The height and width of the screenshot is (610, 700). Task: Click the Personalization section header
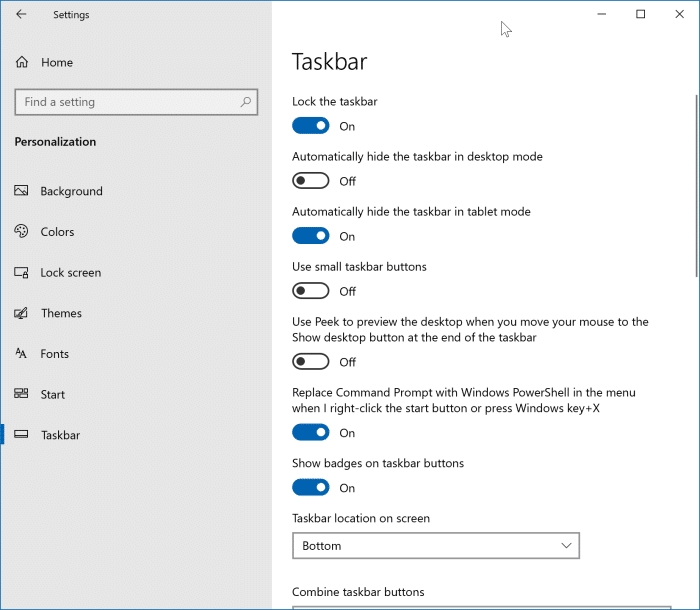click(x=55, y=142)
